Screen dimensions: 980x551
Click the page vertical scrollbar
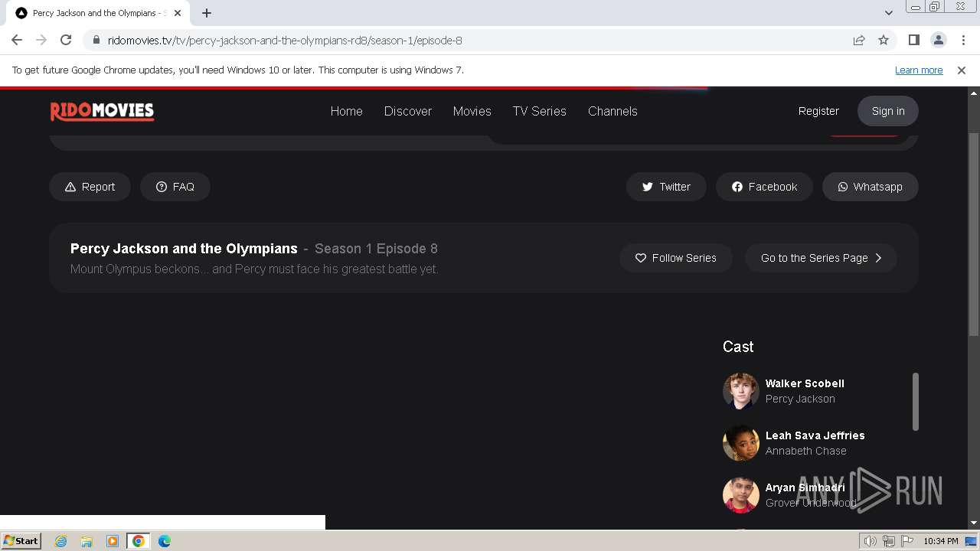[x=974, y=233]
